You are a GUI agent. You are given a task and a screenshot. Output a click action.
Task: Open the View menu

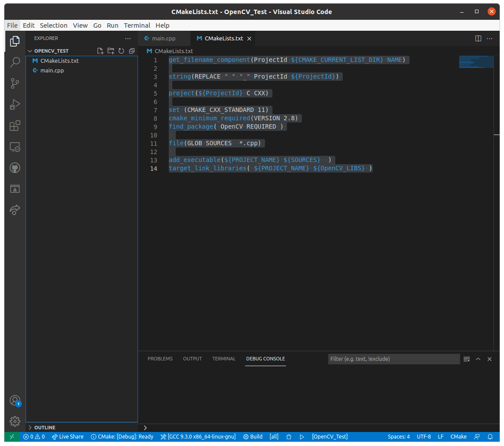tap(80, 25)
